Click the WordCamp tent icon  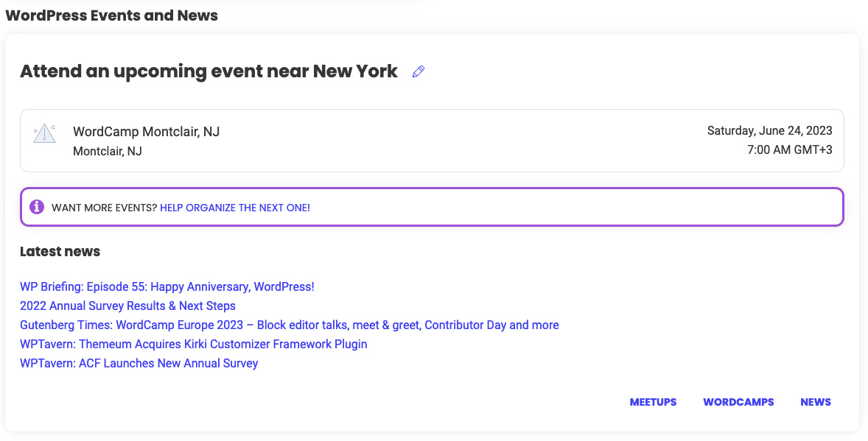pos(44,133)
